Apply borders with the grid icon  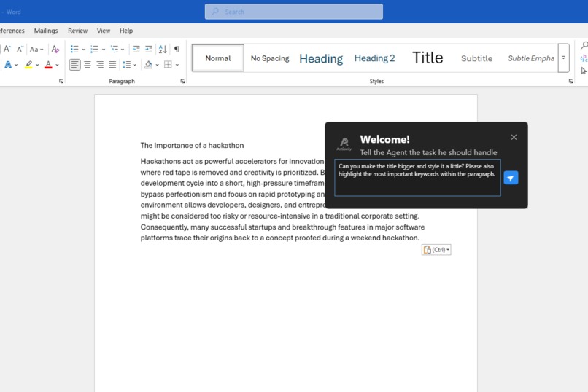pyautogui.click(x=168, y=65)
